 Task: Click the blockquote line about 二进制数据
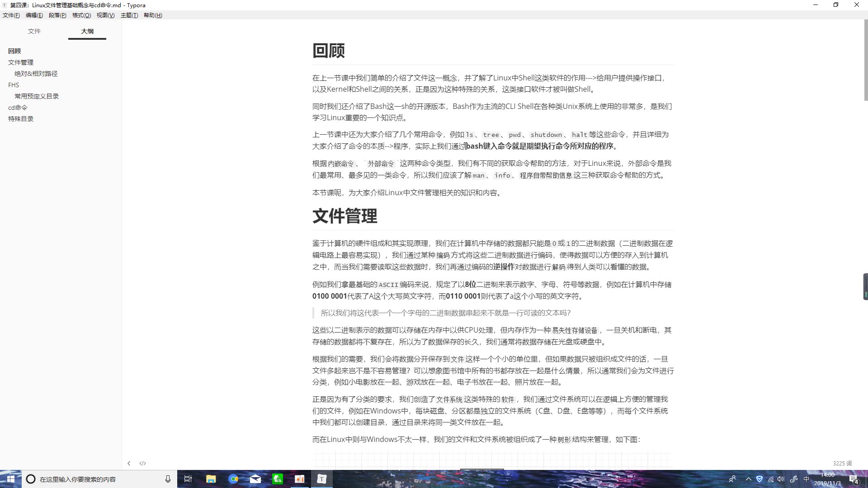446,313
